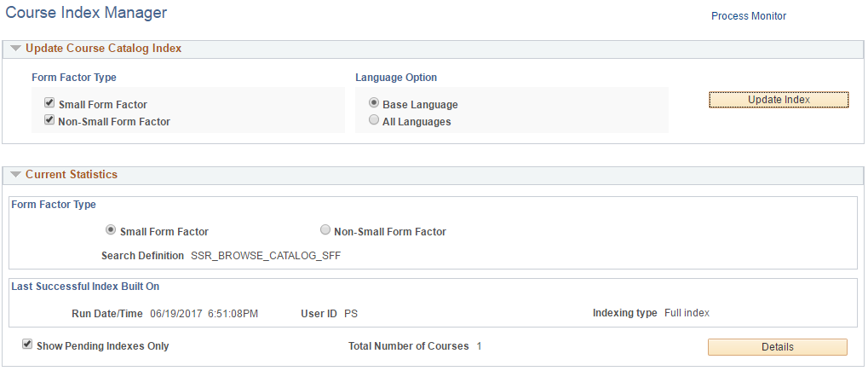Choose the All Languages radio option
Image resolution: width=868 pixels, height=371 pixels.
[x=374, y=120]
